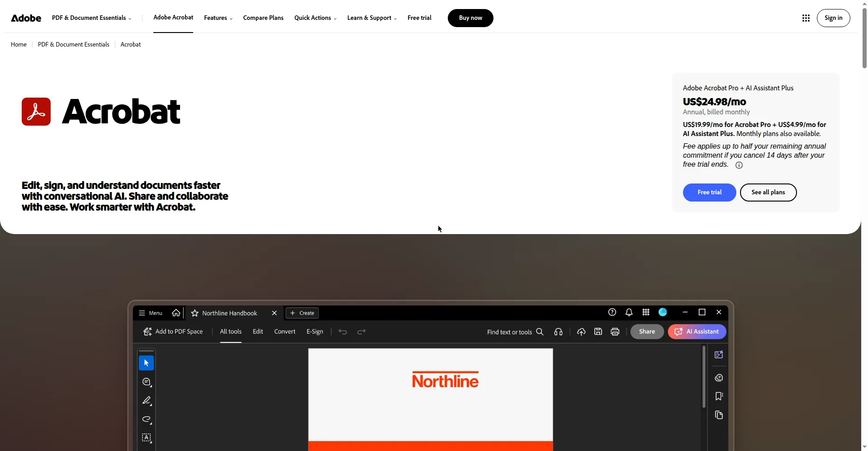Open the page thumbnails copy icon
The height and width of the screenshot is (451, 868).
[719, 415]
